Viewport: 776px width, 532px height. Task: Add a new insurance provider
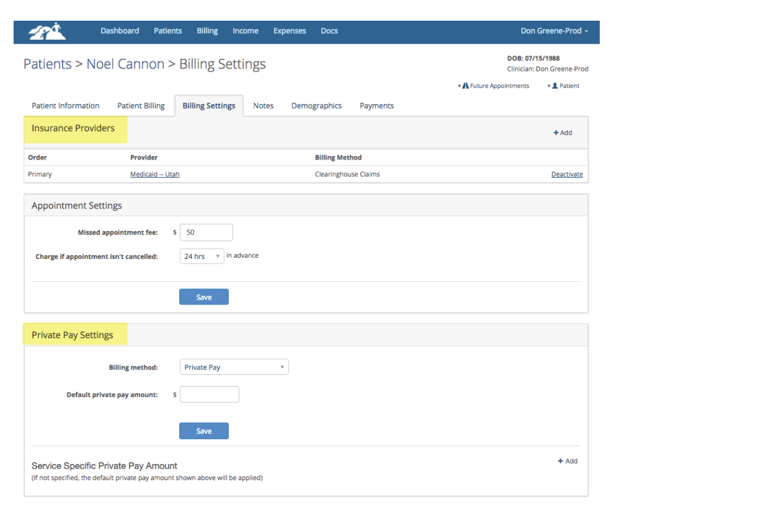coord(562,133)
